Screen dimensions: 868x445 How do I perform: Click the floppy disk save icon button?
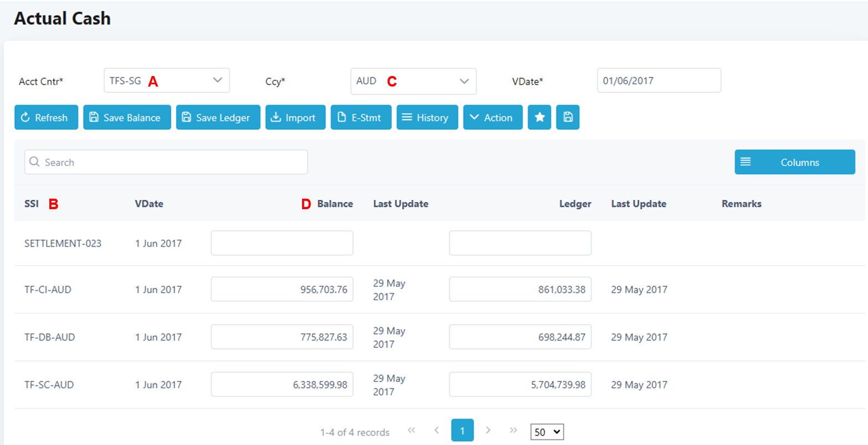(x=568, y=117)
